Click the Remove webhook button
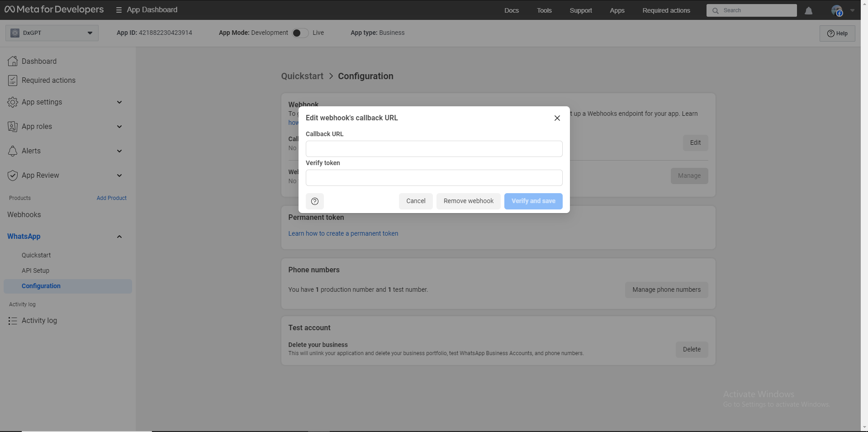This screenshot has width=868, height=432. click(468, 201)
